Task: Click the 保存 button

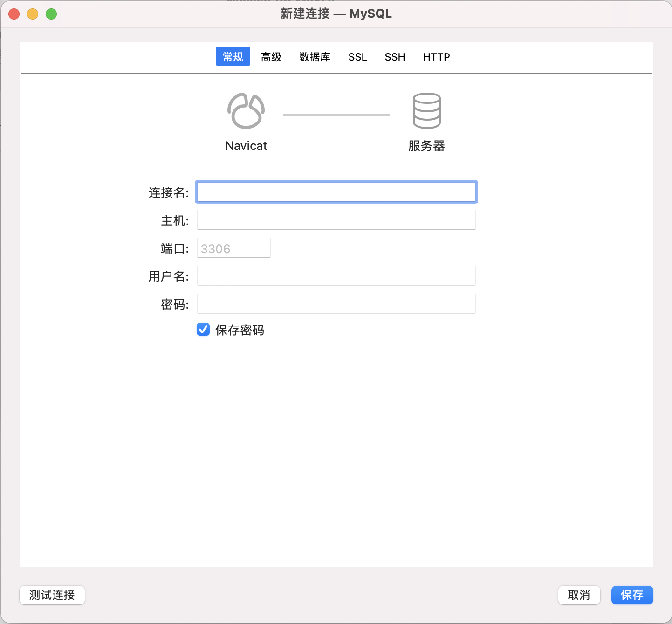Action: (632, 595)
